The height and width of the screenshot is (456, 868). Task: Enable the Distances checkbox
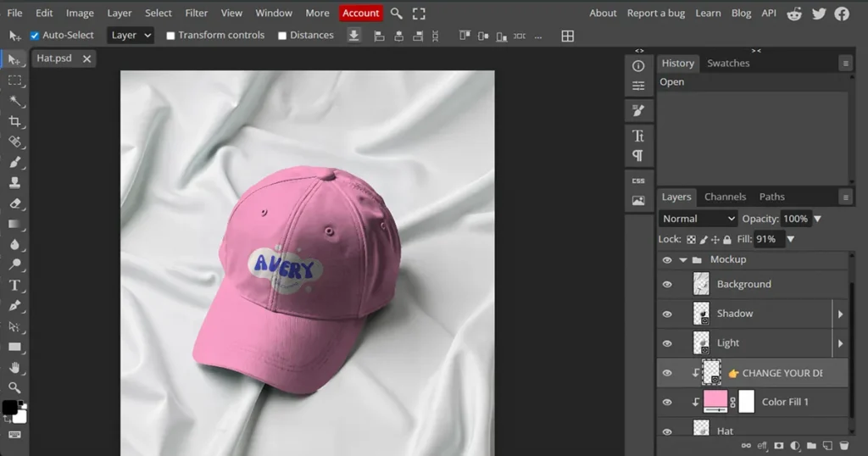281,36
